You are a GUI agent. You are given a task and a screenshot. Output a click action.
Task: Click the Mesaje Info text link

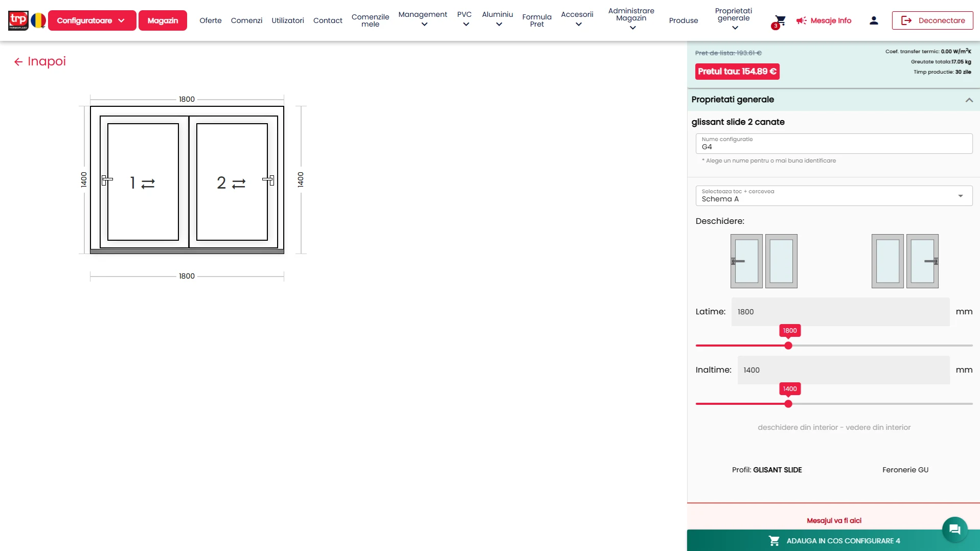click(831, 20)
